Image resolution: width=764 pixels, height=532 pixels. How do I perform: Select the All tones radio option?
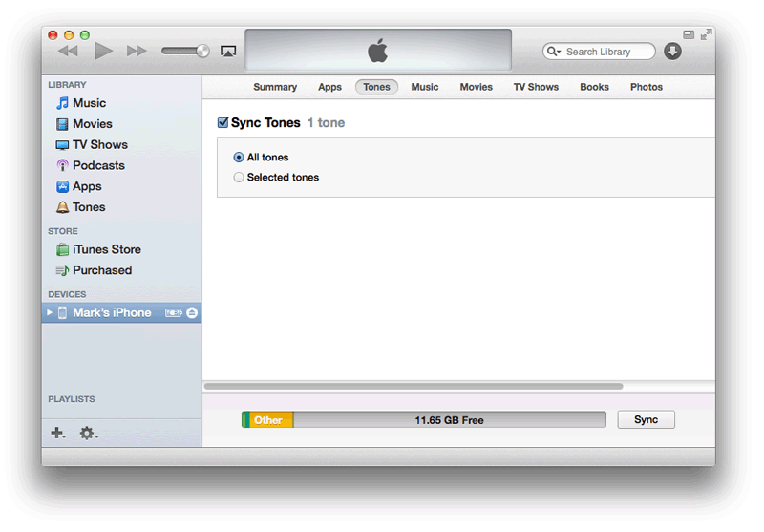coord(239,158)
